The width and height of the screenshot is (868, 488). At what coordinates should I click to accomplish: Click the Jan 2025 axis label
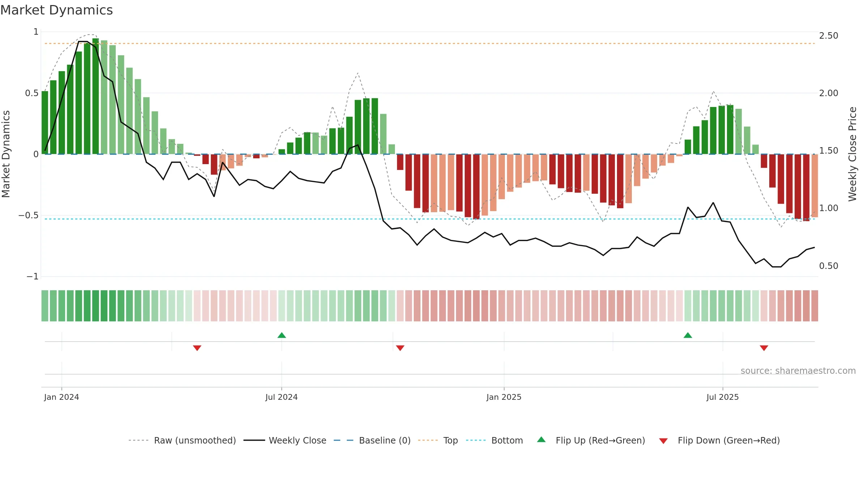tap(504, 397)
